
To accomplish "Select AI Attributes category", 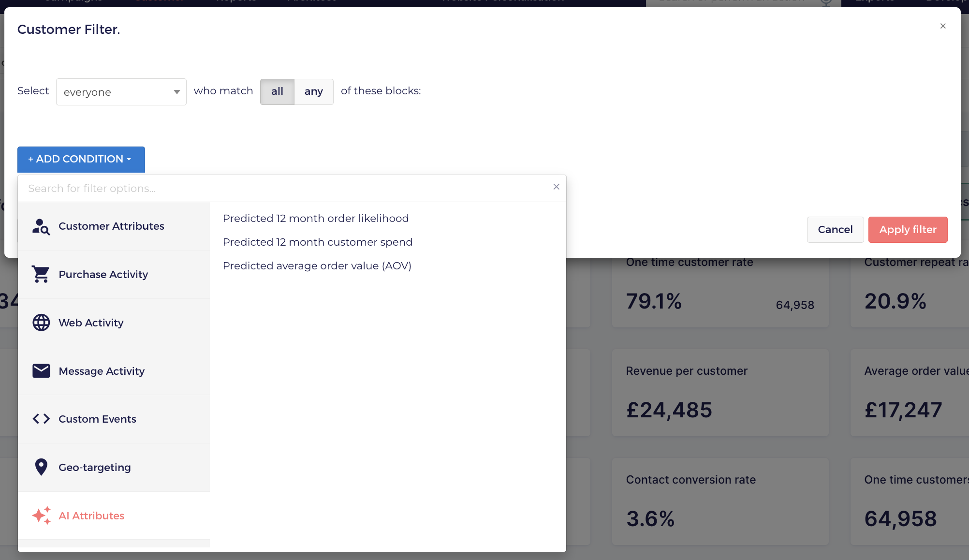I will point(114,516).
